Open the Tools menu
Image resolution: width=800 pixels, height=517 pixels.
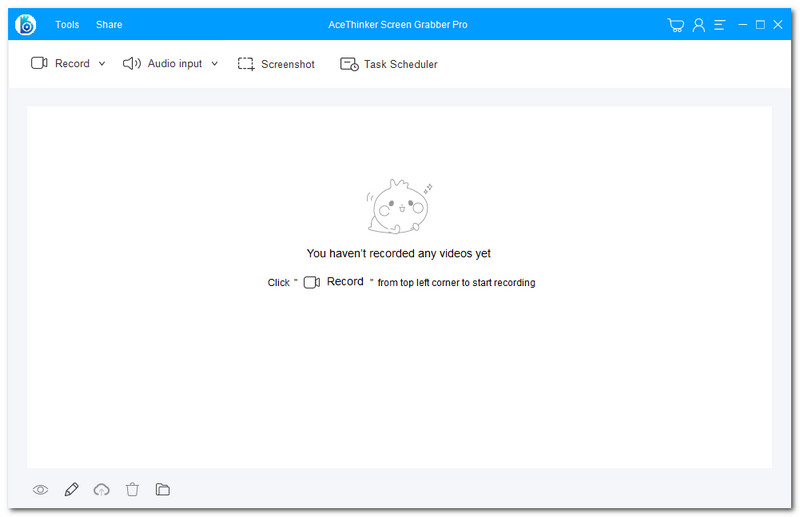tap(67, 24)
